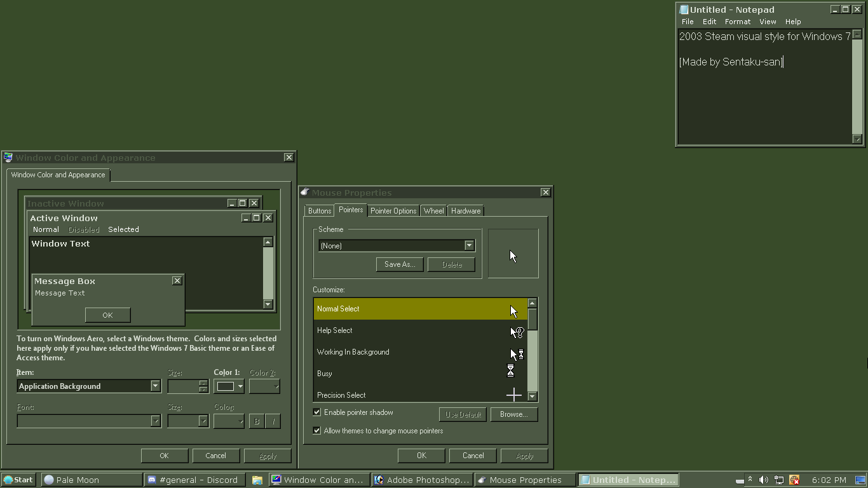
Task: Click the Browse... button
Action: 513,414
